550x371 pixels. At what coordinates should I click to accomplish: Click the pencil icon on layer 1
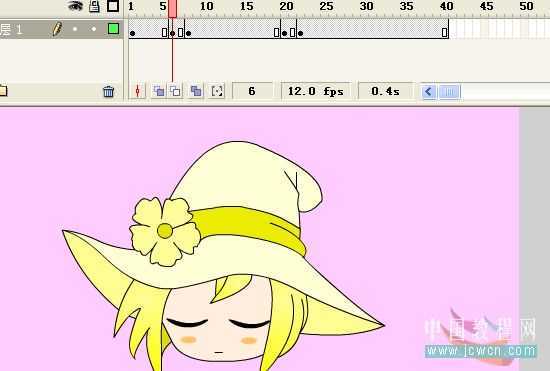57,29
